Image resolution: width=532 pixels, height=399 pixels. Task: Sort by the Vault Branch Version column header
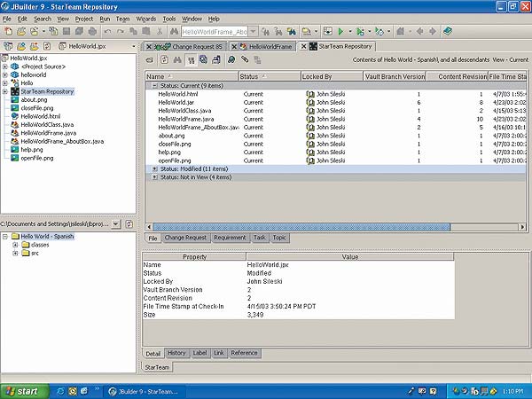tap(395, 76)
